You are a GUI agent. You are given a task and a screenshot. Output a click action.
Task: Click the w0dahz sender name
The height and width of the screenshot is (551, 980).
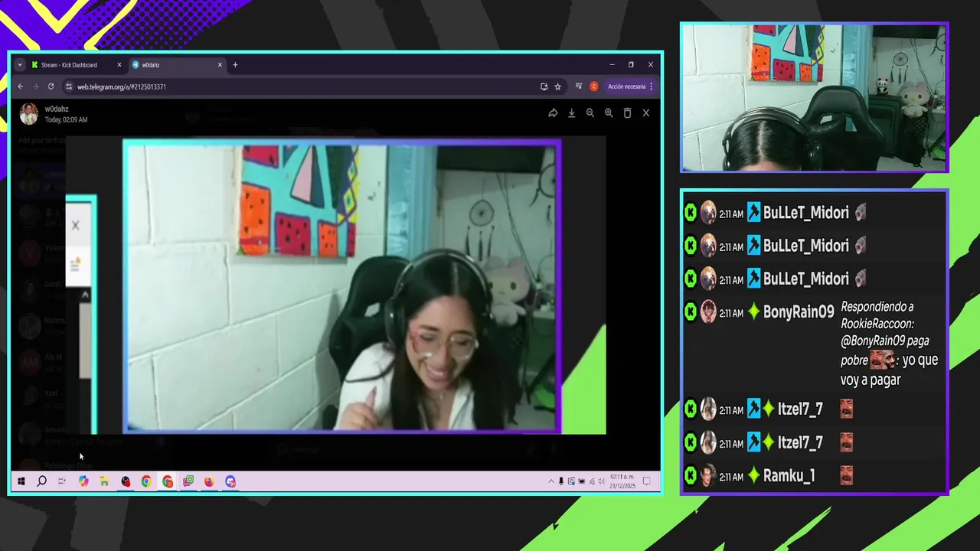coord(57,109)
